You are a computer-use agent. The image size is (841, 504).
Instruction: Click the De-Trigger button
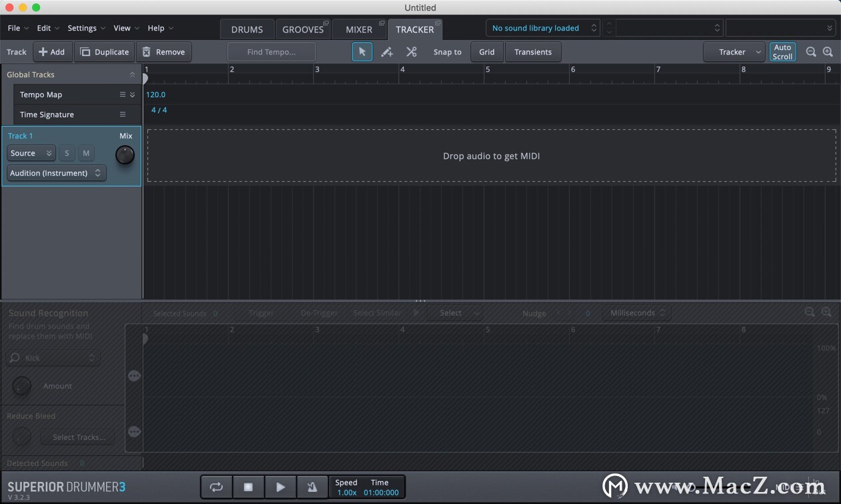(319, 313)
